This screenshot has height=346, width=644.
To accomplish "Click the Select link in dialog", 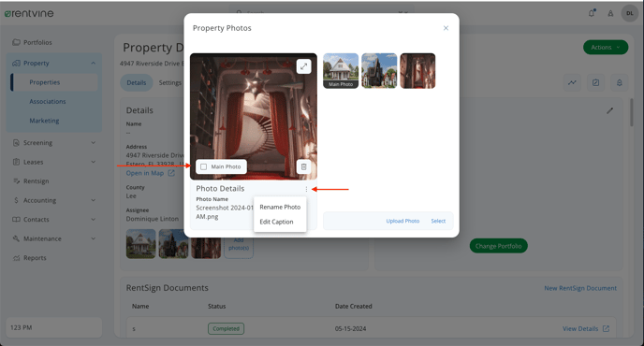I will tap(438, 221).
